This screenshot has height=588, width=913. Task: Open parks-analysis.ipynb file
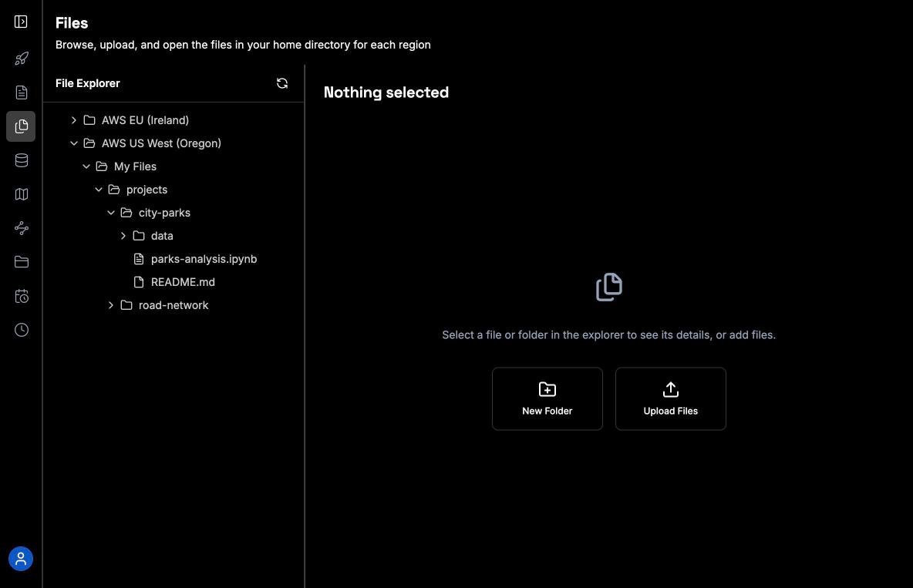[x=204, y=259]
